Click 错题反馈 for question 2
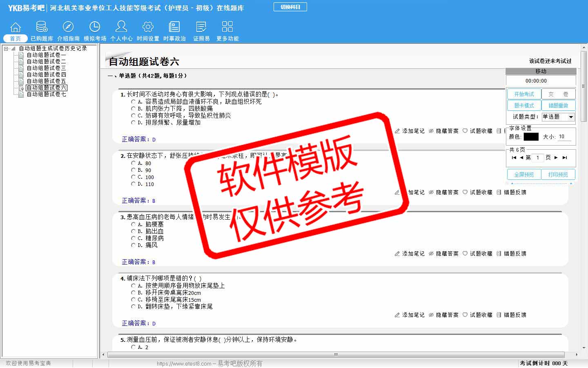 (x=511, y=192)
